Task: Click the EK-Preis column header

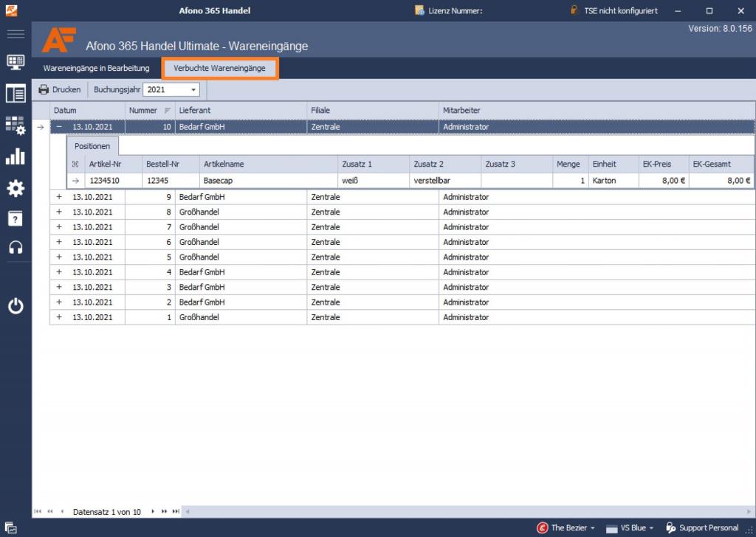Action: pos(664,164)
